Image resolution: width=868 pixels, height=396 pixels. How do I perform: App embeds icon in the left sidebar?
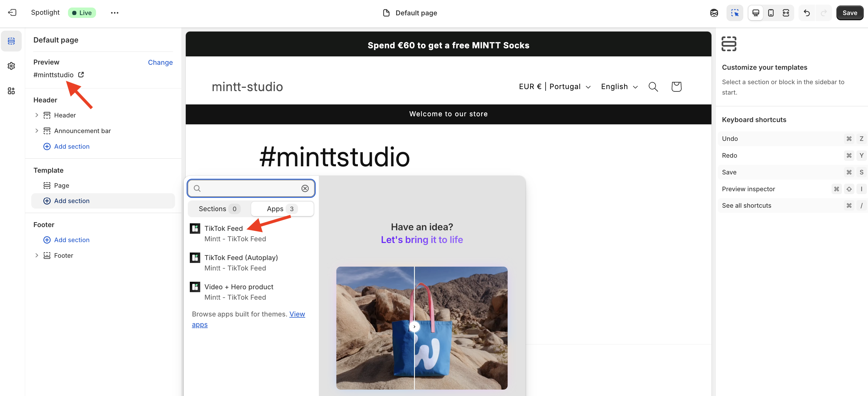[x=11, y=91]
